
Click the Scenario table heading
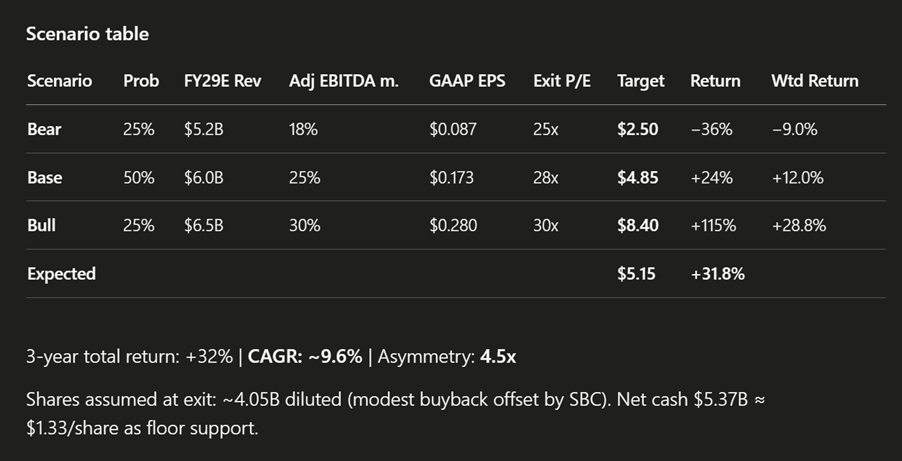click(x=88, y=34)
